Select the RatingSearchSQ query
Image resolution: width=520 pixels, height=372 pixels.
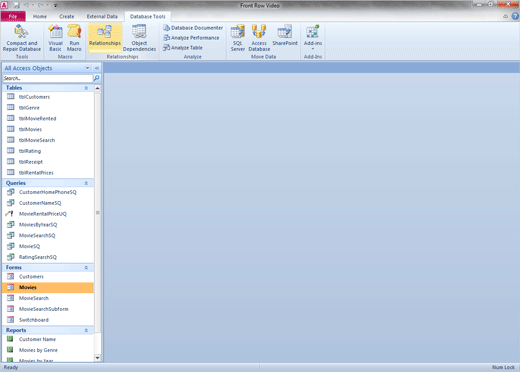click(x=48, y=257)
